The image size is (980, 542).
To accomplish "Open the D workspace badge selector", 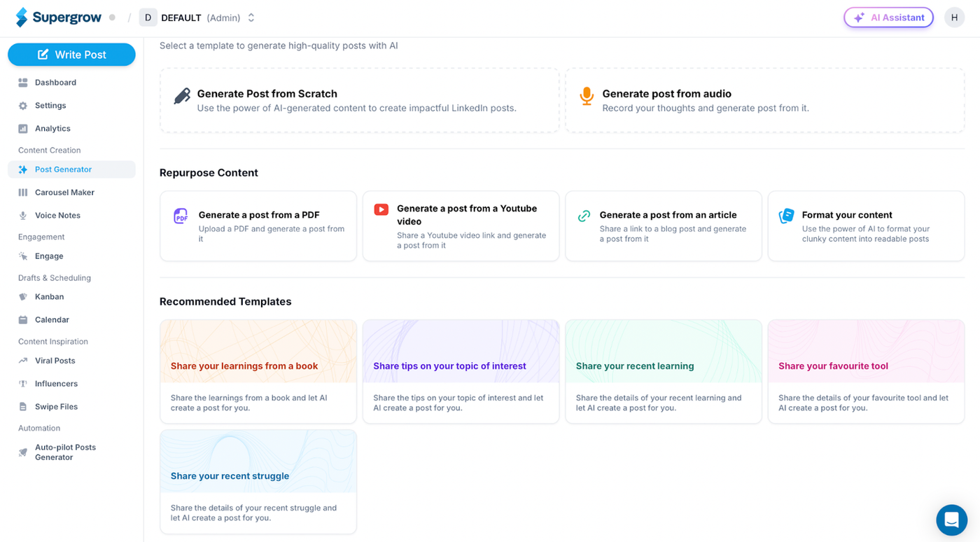I will pyautogui.click(x=148, y=18).
